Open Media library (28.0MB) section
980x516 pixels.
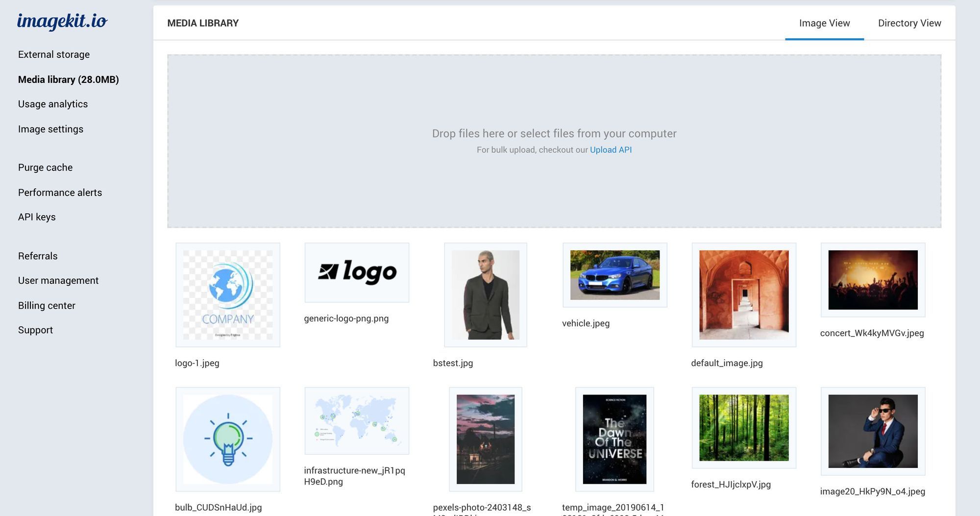[69, 79]
